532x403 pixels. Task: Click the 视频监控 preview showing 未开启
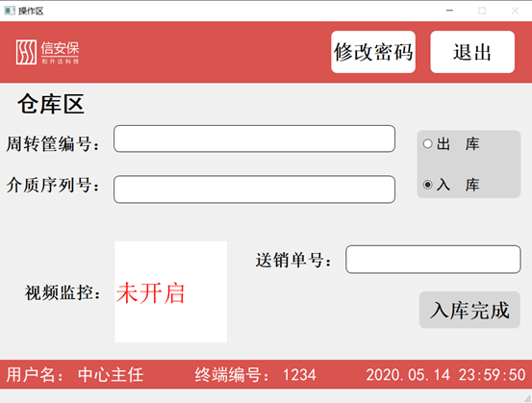pyautogui.click(x=171, y=291)
